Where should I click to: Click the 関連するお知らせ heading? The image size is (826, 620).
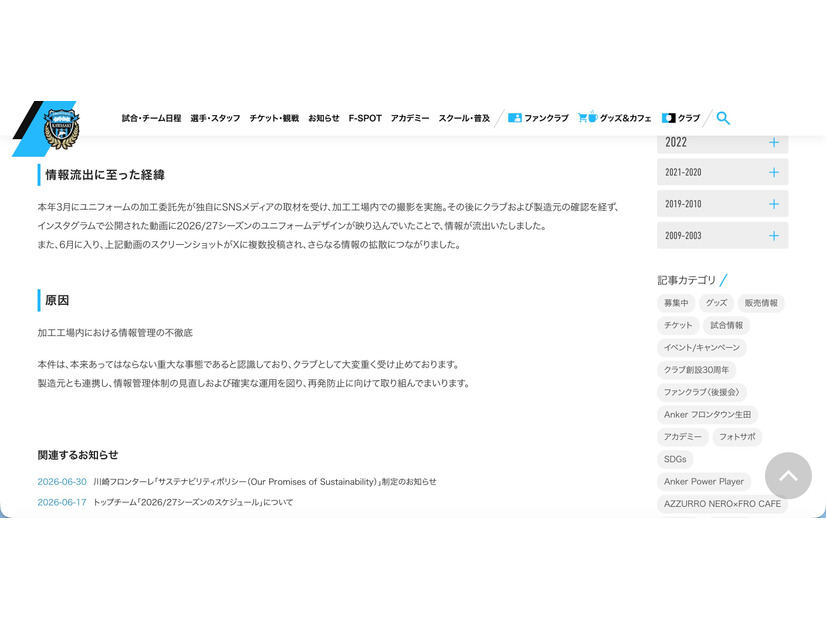[x=78, y=455]
